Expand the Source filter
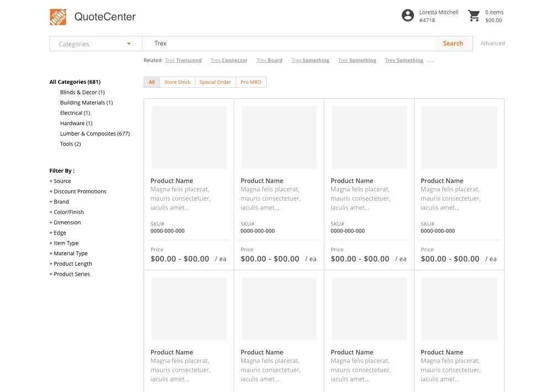Screen dimensions: 552x392 click(x=60, y=181)
